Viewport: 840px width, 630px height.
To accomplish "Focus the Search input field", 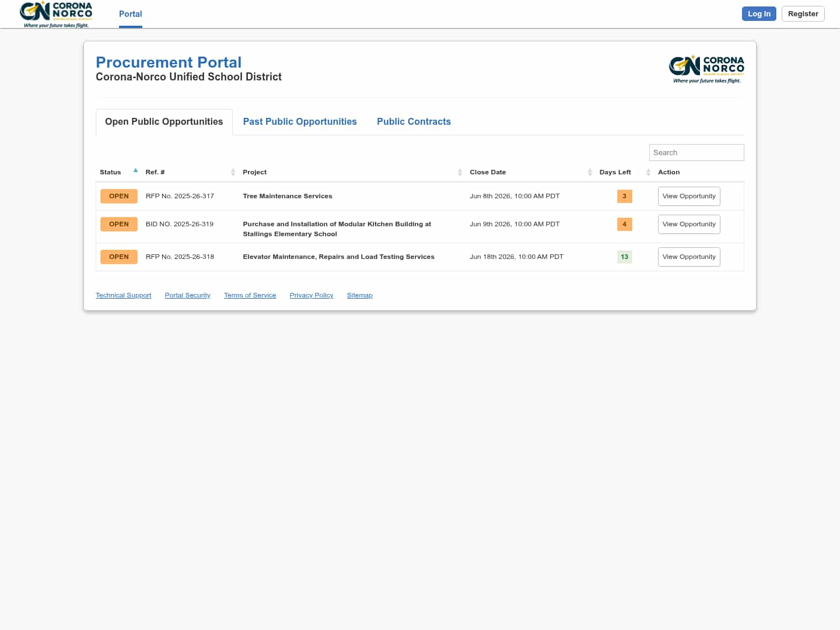I will (x=696, y=153).
